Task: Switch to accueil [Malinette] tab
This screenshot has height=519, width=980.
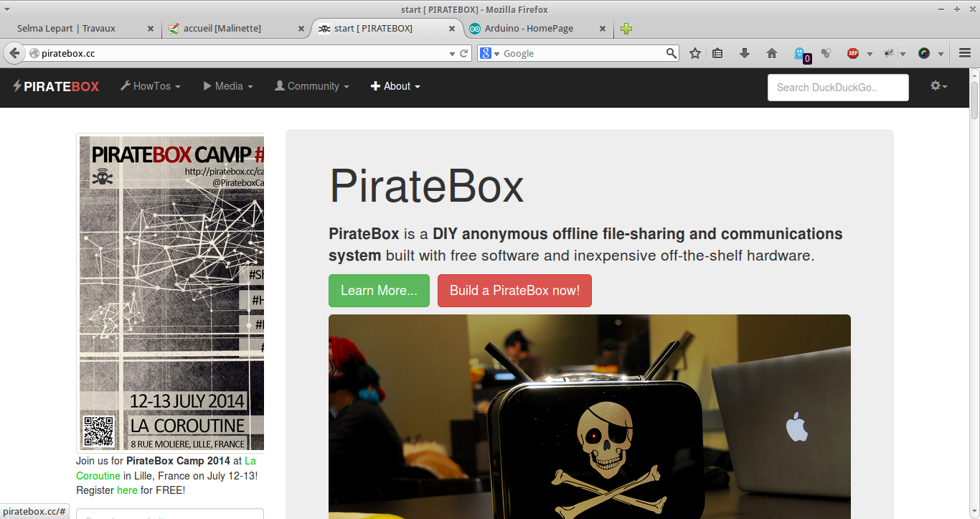Action: (236, 29)
